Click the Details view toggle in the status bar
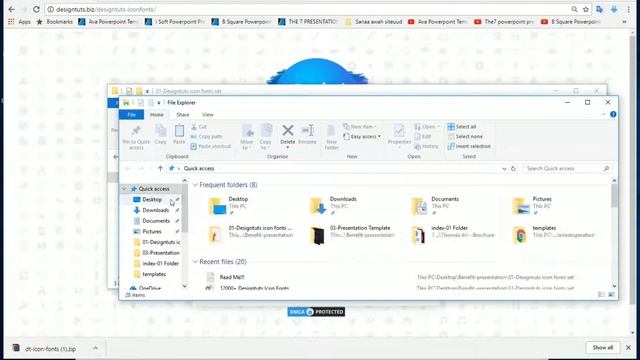Viewport: 640px width, 360px height. point(601,295)
